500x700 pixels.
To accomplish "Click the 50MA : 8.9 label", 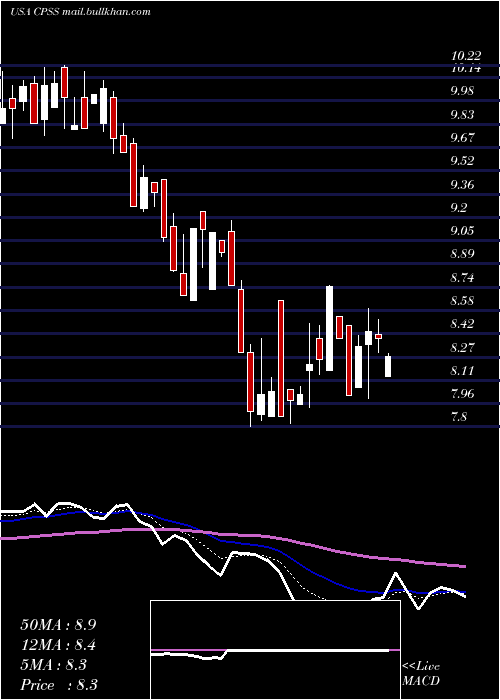I will (58, 625).
